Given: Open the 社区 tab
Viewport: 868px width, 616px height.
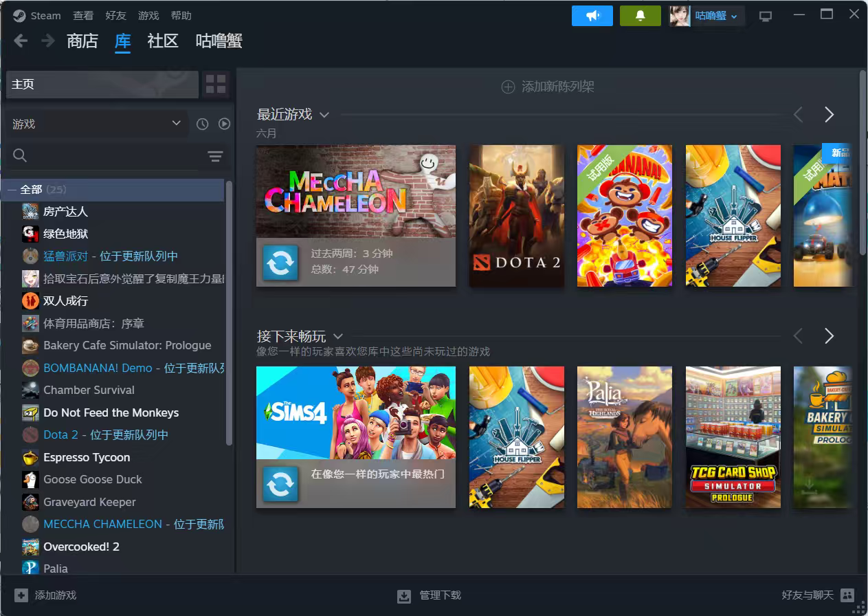Looking at the screenshot, I should [163, 41].
